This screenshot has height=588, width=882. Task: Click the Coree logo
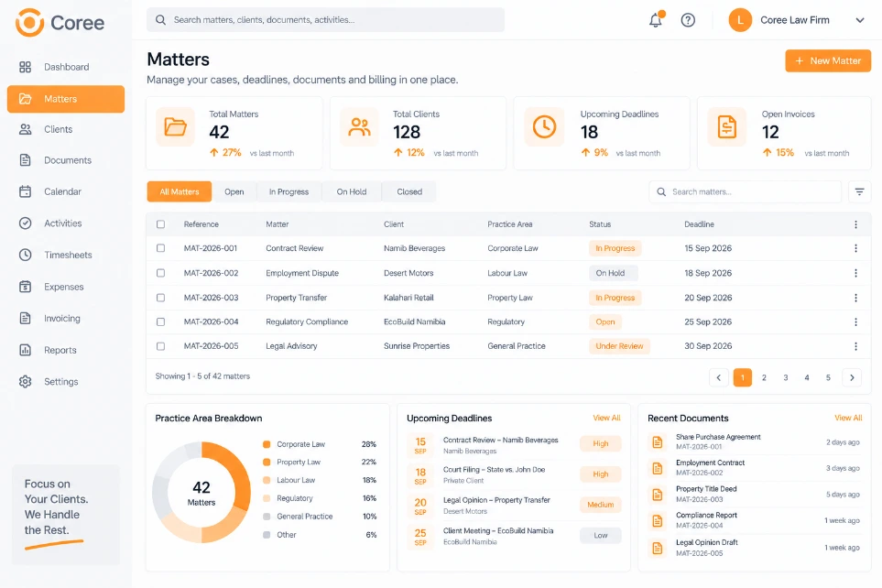[60, 23]
